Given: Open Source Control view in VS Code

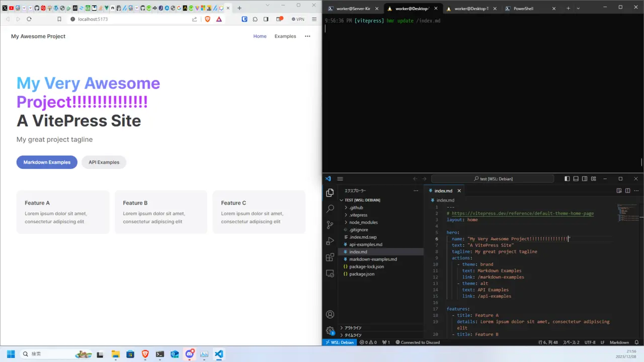Looking at the screenshot, I should point(330,225).
